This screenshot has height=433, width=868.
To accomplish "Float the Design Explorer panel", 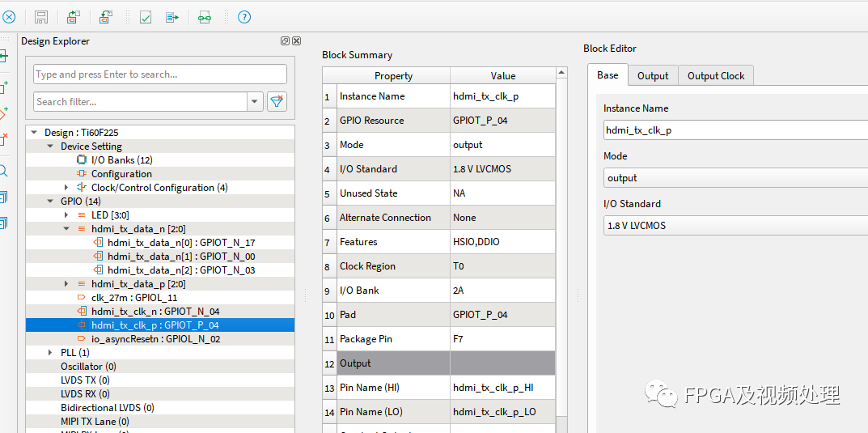I will click(x=285, y=41).
